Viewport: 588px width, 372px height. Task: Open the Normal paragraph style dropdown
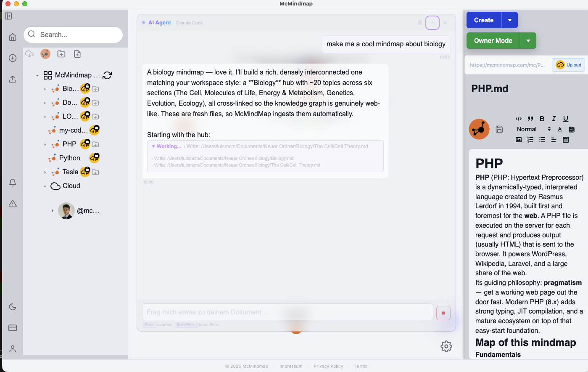tap(533, 129)
